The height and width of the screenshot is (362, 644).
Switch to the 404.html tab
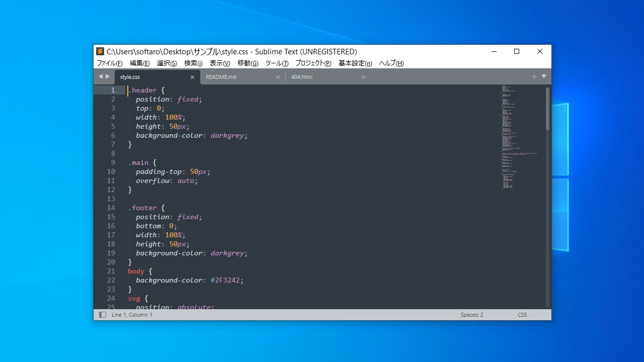click(328, 77)
